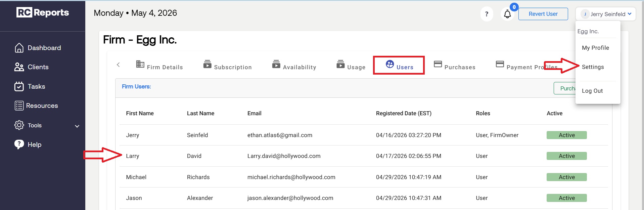
Task: Click the User, FirmOwner role cell
Action: click(497, 135)
